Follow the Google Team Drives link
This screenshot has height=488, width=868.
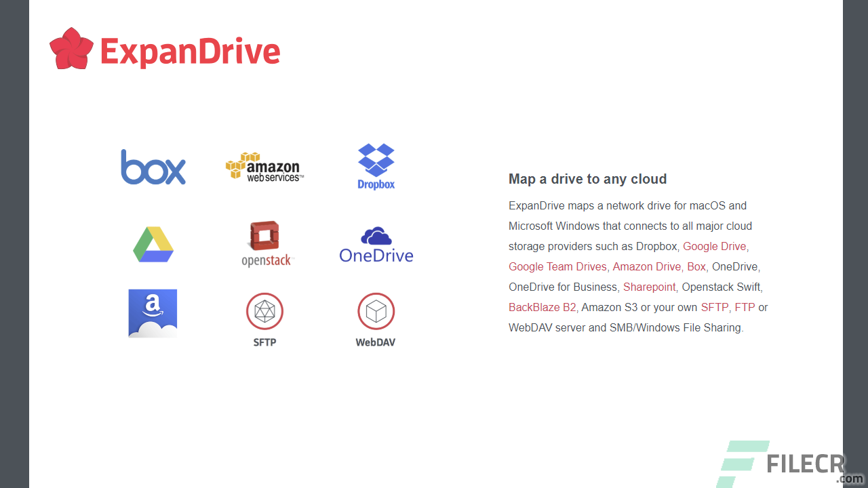click(x=557, y=267)
